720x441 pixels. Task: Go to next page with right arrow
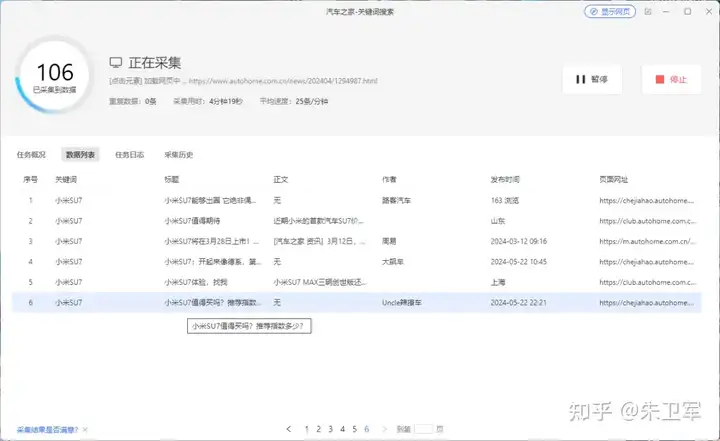coord(384,429)
